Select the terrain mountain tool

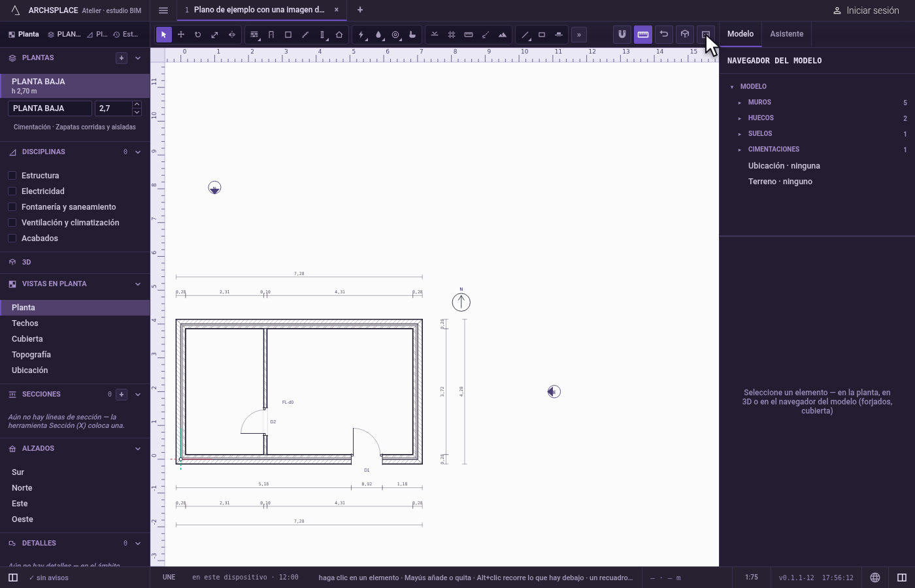click(503, 35)
